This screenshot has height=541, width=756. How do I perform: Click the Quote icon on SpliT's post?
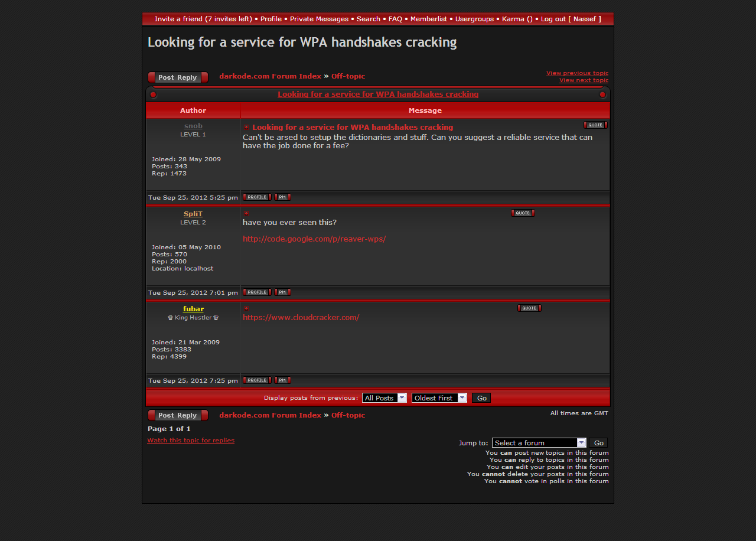click(523, 213)
